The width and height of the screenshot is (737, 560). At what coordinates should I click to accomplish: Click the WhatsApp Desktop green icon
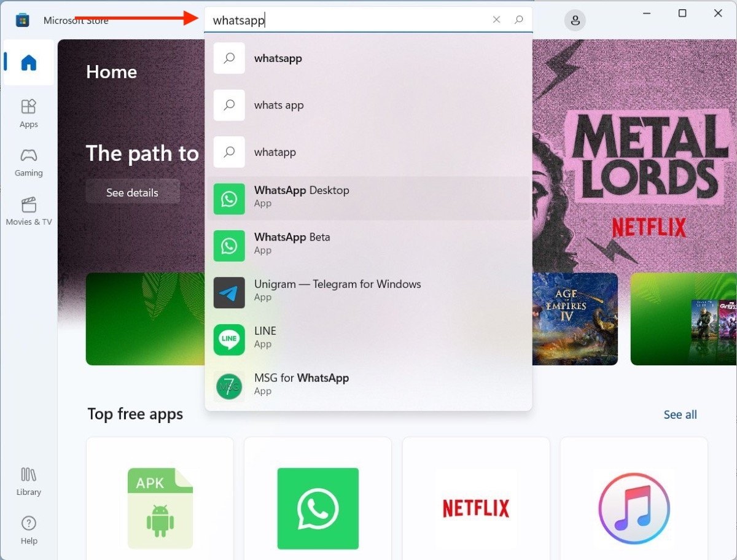(x=229, y=199)
